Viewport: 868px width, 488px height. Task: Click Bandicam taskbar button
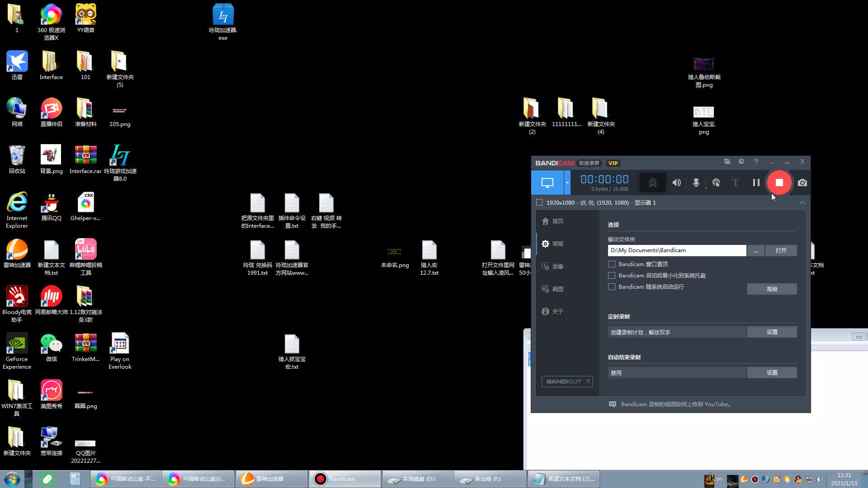click(x=345, y=479)
